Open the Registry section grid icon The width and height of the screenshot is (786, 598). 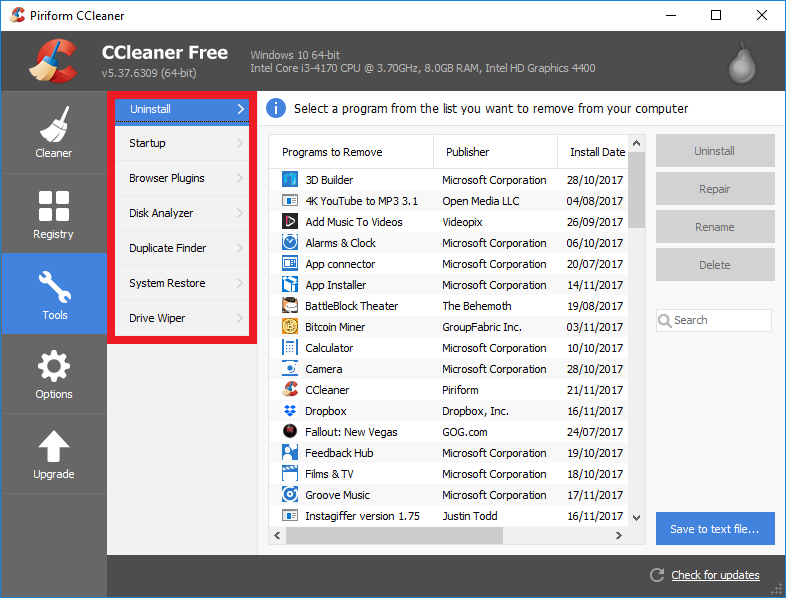54,205
